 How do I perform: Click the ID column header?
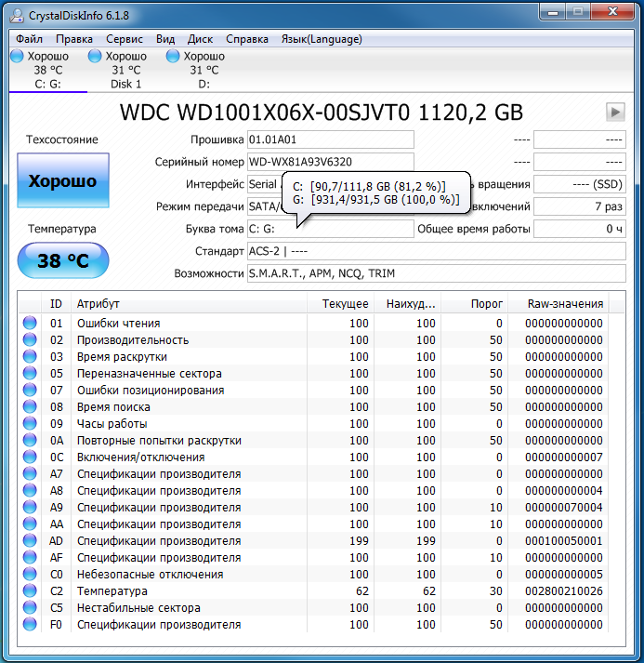(x=56, y=303)
